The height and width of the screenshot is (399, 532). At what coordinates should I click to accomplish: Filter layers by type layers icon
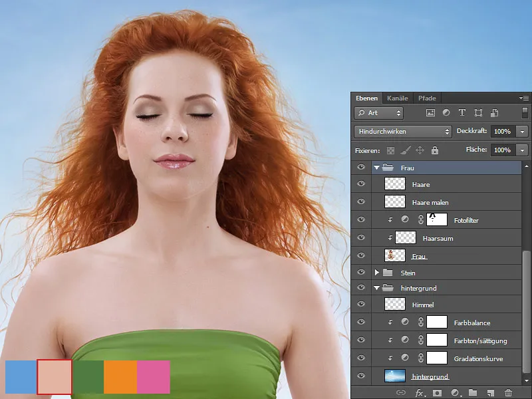[x=462, y=113]
